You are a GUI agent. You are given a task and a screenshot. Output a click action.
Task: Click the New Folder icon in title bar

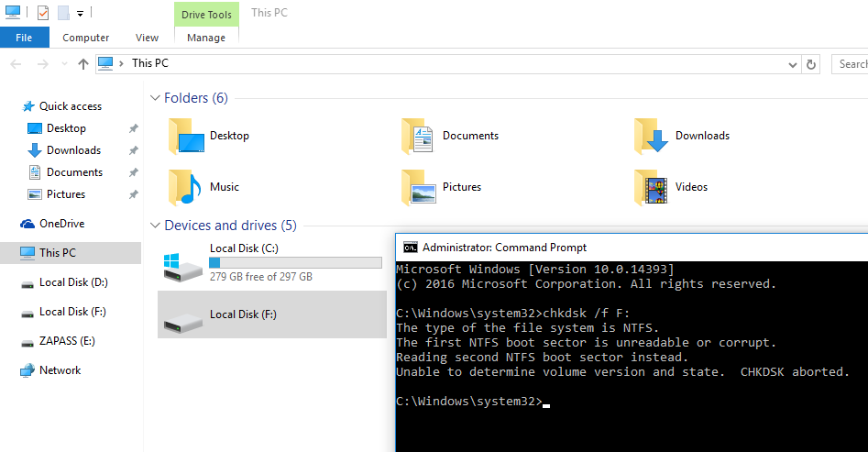(63, 13)
